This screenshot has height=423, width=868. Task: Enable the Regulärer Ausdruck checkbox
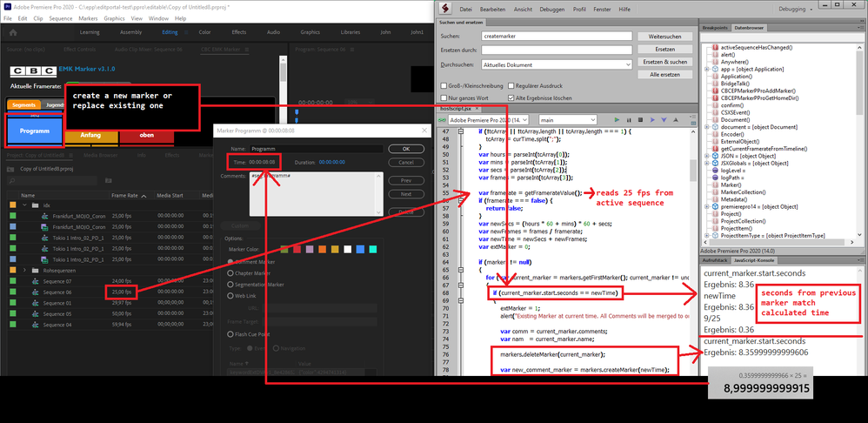tap(510, 86)
